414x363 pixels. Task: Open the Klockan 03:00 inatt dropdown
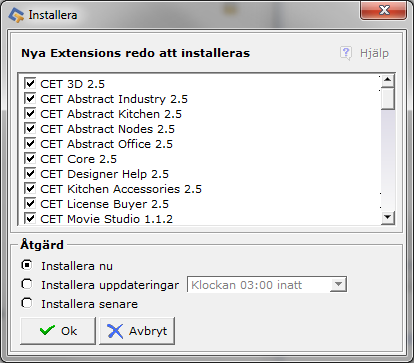click(338, 285)
